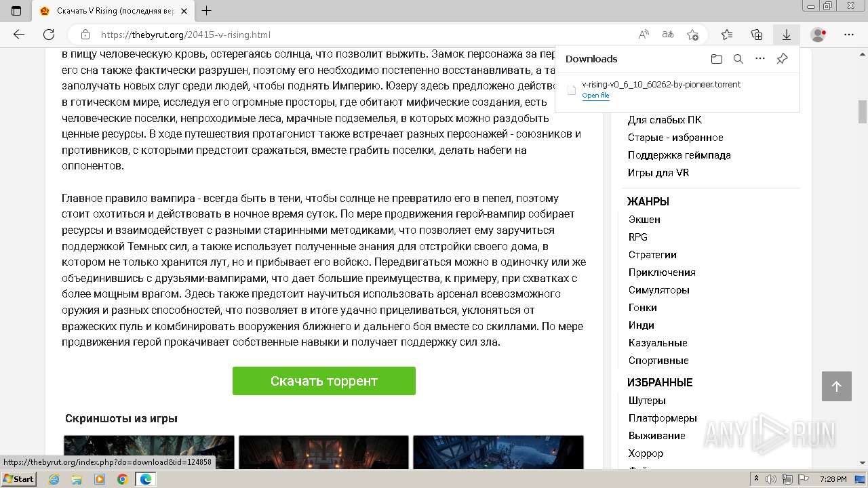Open the Экшен genre link
Image resolution: width=868 pixels, height=488 pixels.
coord(644,220)
